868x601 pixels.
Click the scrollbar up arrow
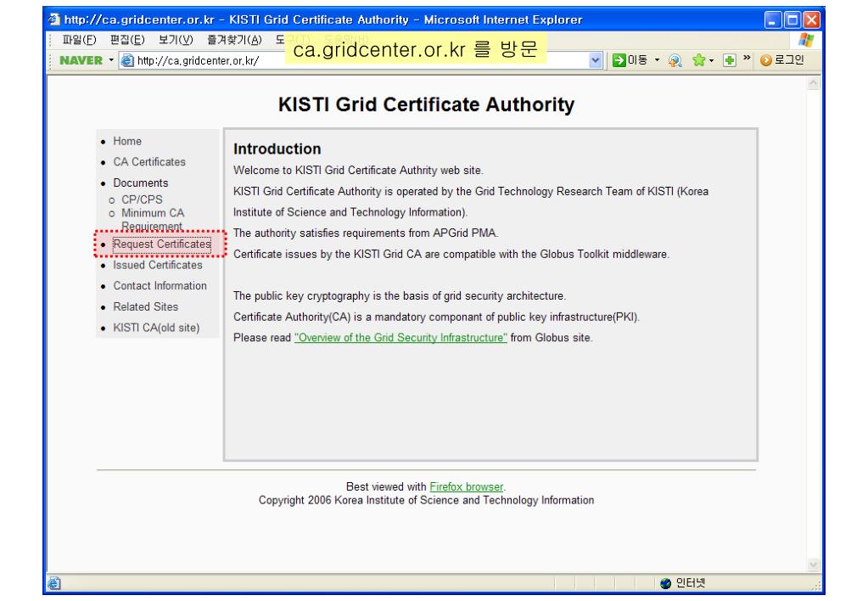coord(813,83)
